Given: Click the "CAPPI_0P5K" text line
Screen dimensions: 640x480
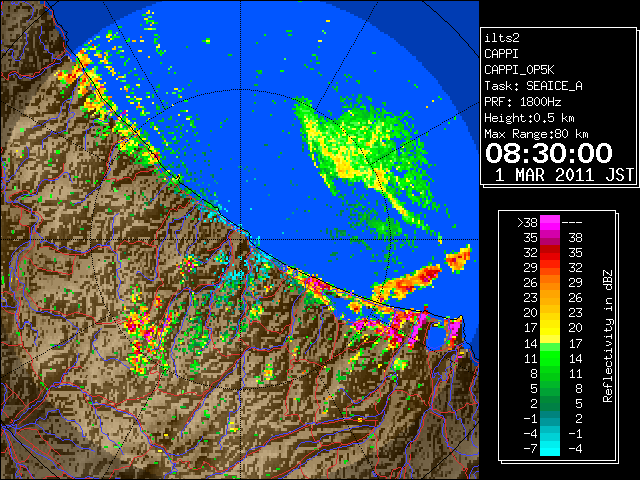Looking at the screenshot, I should click(519, 70).
